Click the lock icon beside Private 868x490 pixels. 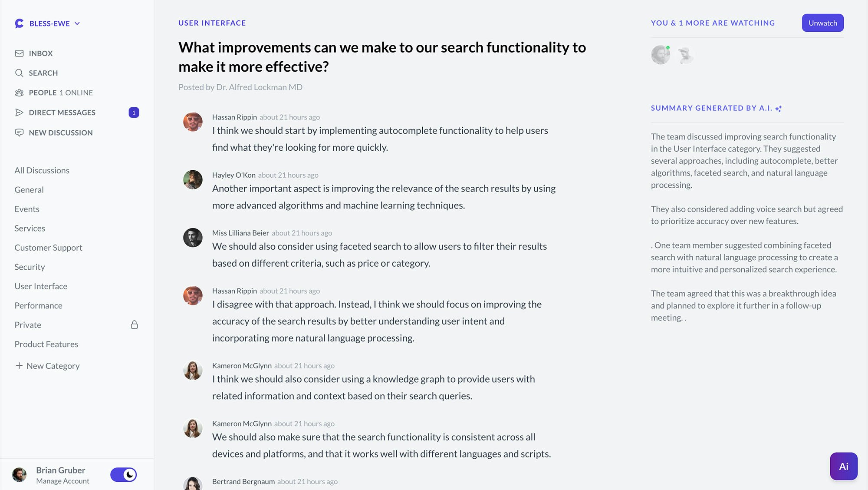135,325
